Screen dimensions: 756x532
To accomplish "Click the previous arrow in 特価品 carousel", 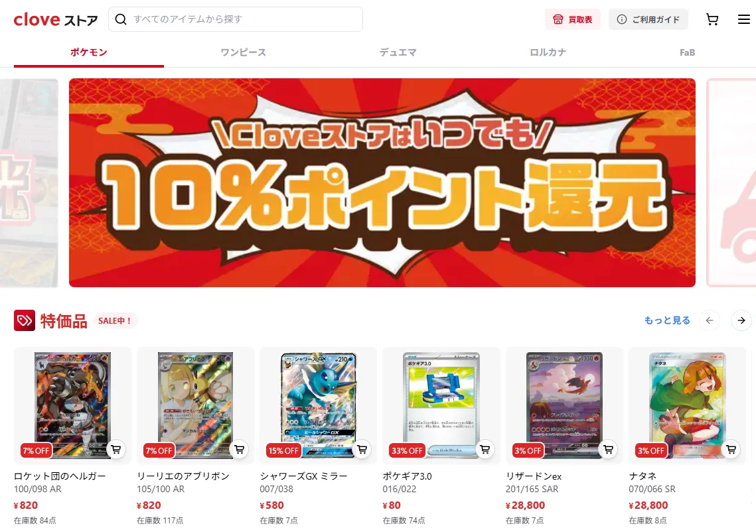I will tap(710, 320).
